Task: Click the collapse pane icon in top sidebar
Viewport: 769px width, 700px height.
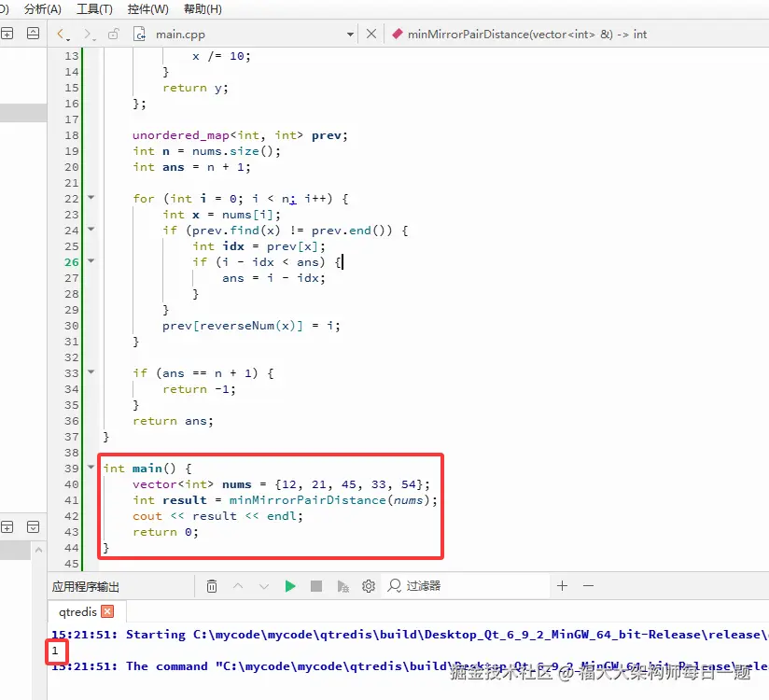Action: (33, 34)
